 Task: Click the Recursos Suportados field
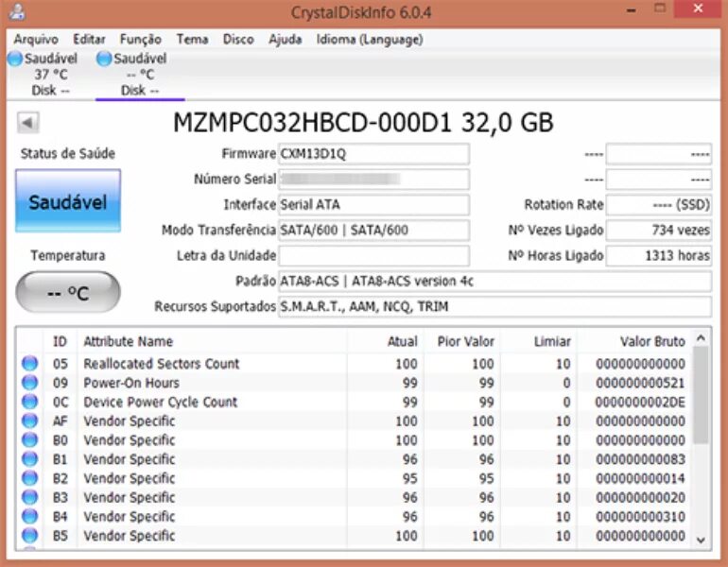(494, 307)
